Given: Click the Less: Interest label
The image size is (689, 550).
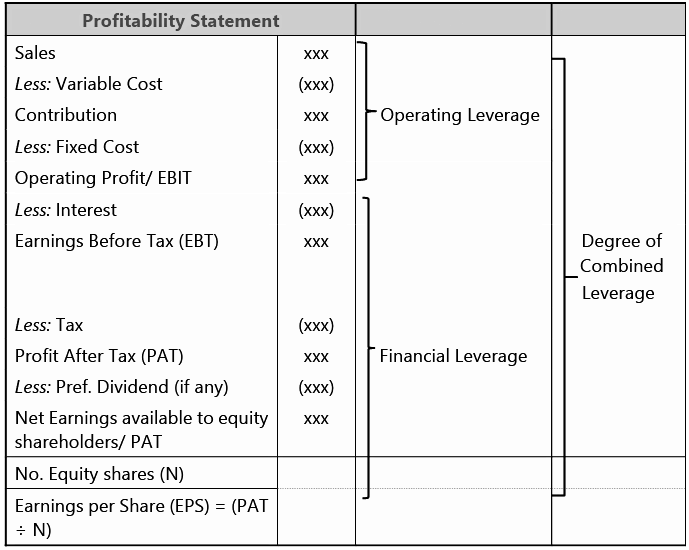Looking at the screenshot, I should [x=65, y=210].
